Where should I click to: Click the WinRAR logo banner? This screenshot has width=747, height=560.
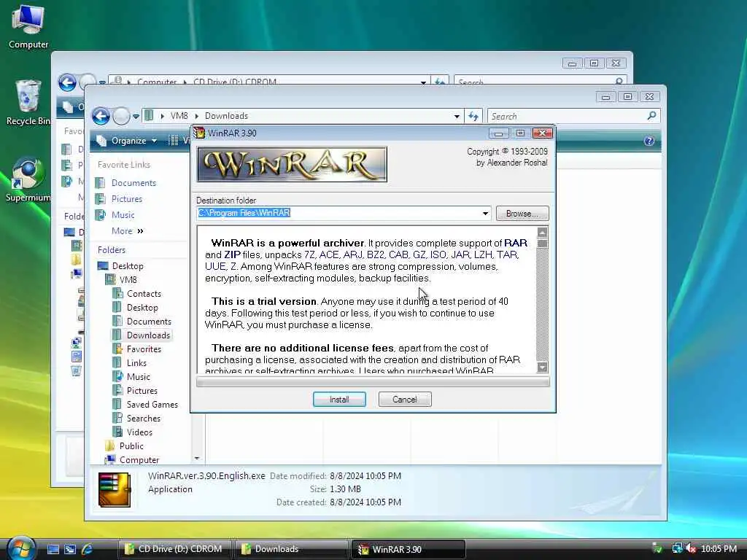click(x=292, y=164)
